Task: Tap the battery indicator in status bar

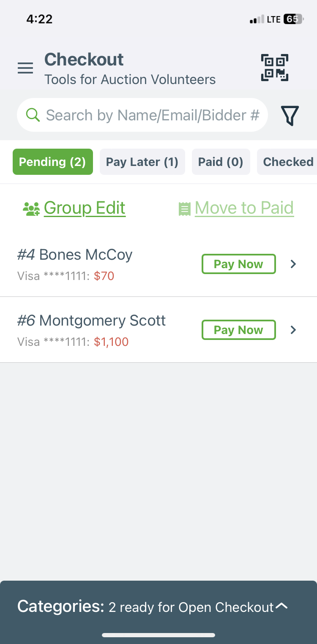Action: (293, 19)
